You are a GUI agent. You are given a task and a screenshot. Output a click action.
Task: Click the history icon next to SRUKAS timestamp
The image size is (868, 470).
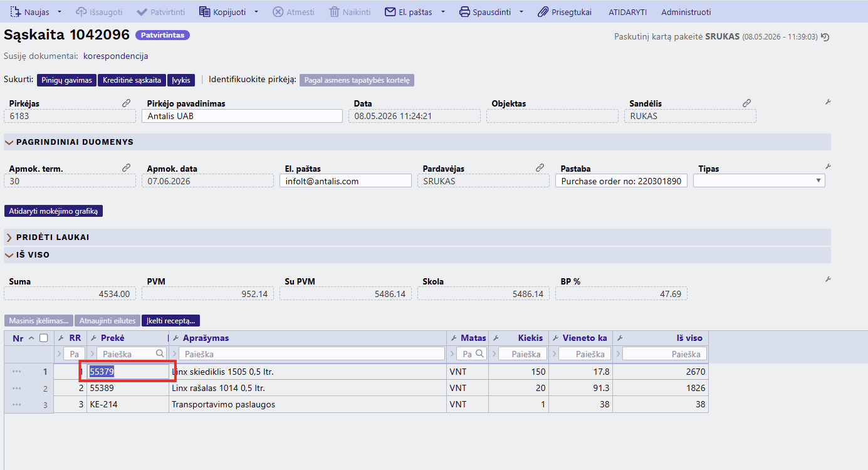pos(825,37)
